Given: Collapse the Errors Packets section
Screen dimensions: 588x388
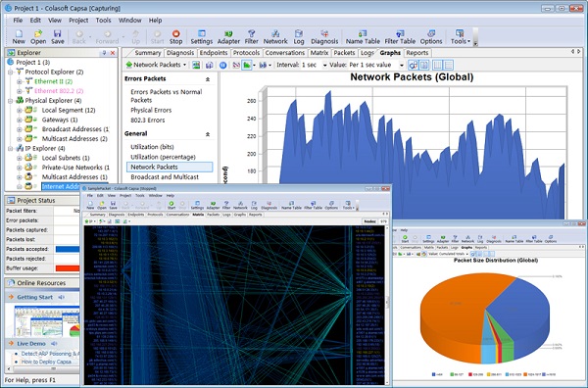Looking at the screenshot, I should (x=208, y=79).
